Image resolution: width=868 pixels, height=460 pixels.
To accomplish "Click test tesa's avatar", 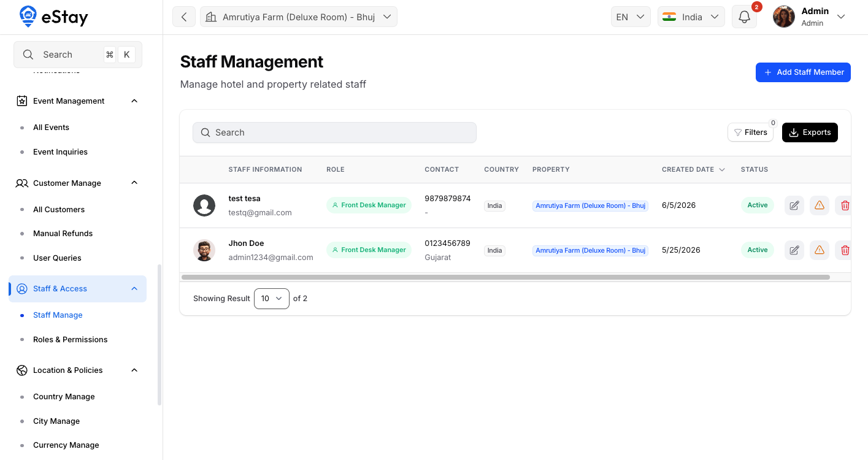I will pos(204,205).
